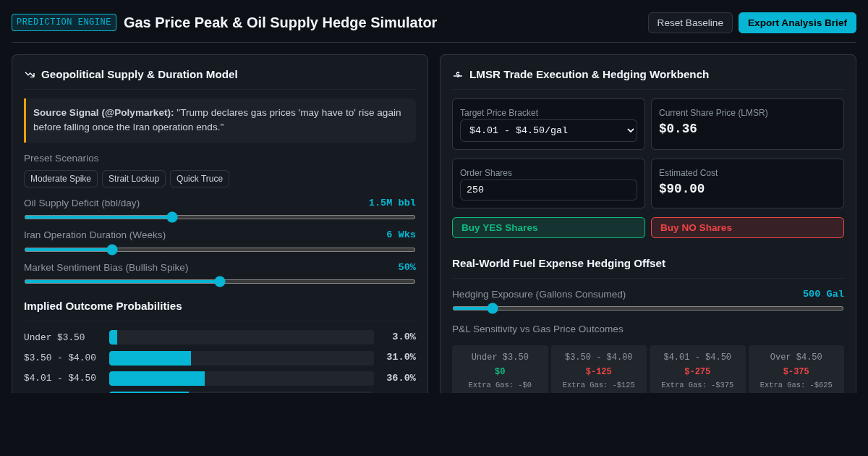Adjust the Hedging Exposure gallons slider
The height and width of the screenshot is (456, 868).
point(648,308)
